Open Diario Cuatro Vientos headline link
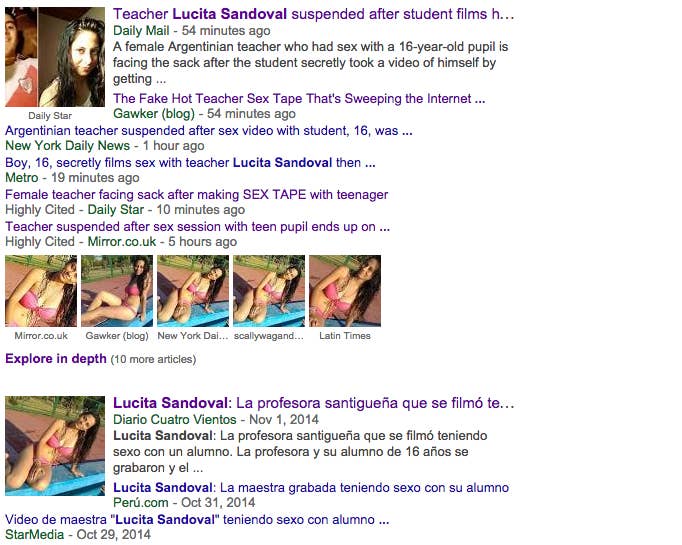The height and width of the screenshot is (545, 682). pyautogui.click(x=314, y=403)
